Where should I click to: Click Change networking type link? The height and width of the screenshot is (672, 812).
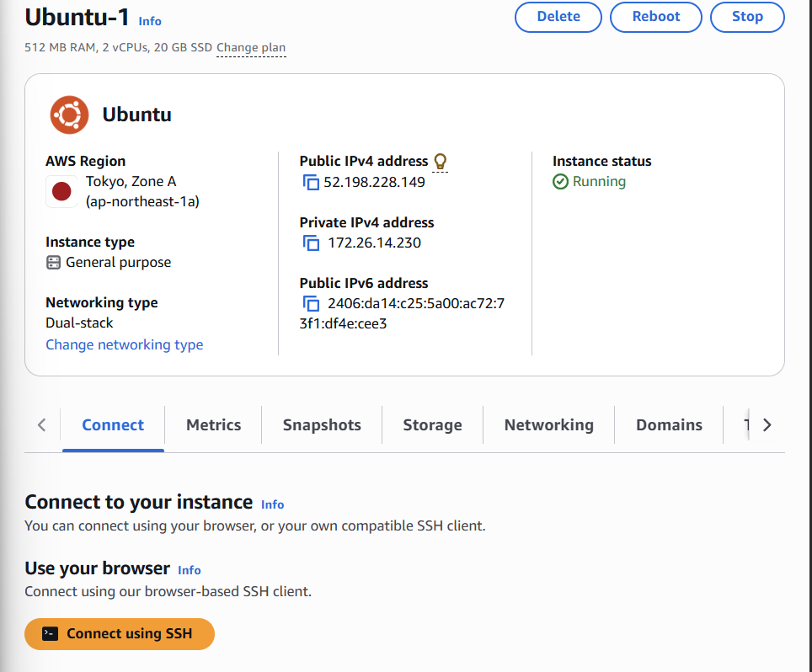click(125, 344)
